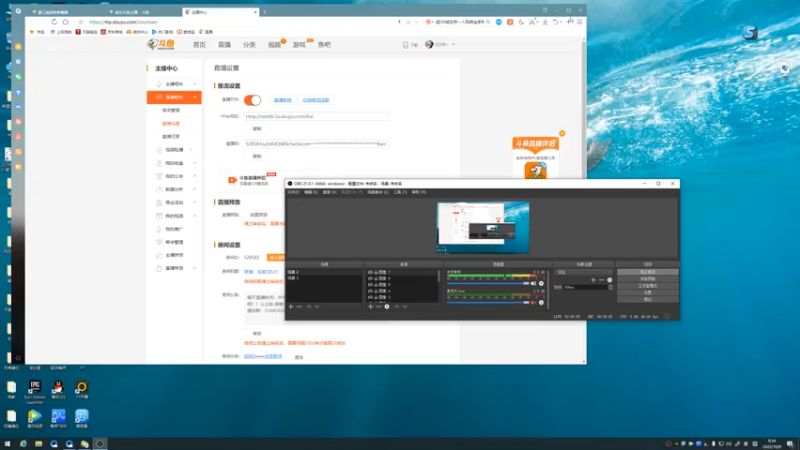Open the OBS icon on the taskbar
This screenshot has width=800, height=450.
100,444
